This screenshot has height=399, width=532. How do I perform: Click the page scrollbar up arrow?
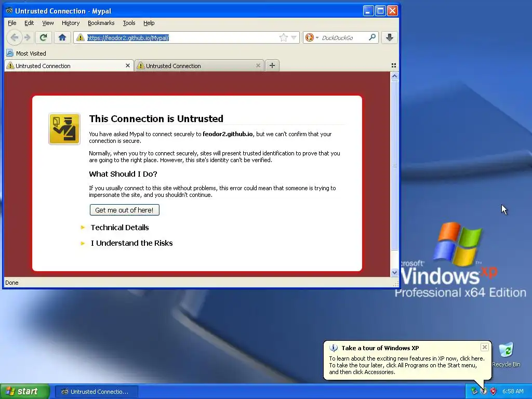click(394, 76)
